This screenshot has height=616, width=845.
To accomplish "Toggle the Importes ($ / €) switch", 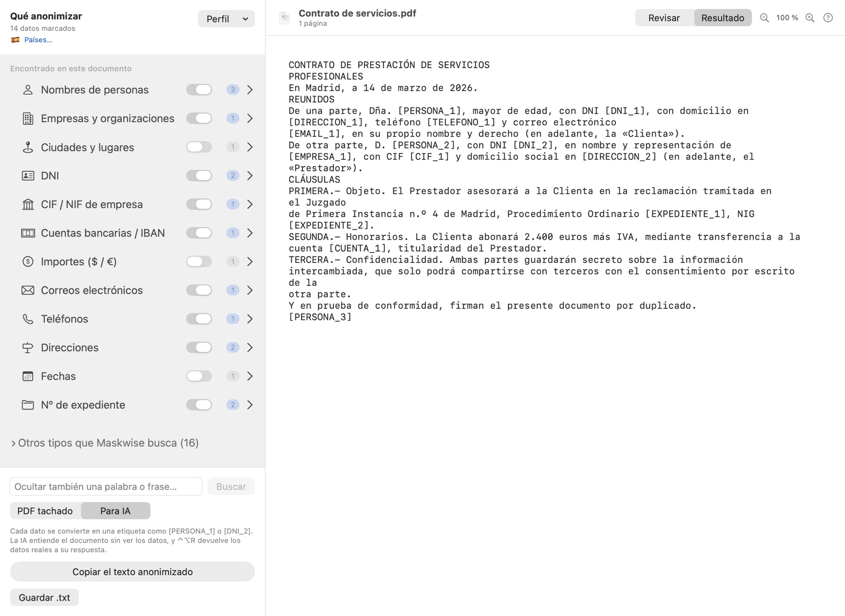I will click(199, 262).
